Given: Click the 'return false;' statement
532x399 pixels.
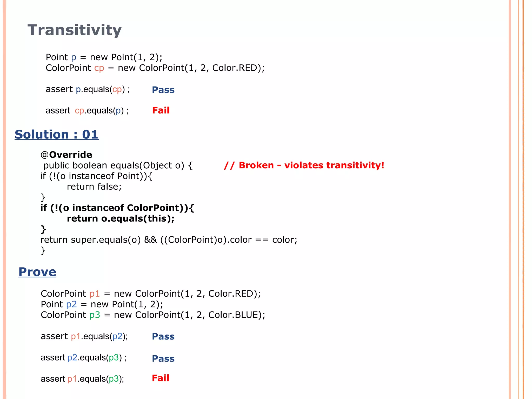Looking at the screenshot, I should point(94,187).
